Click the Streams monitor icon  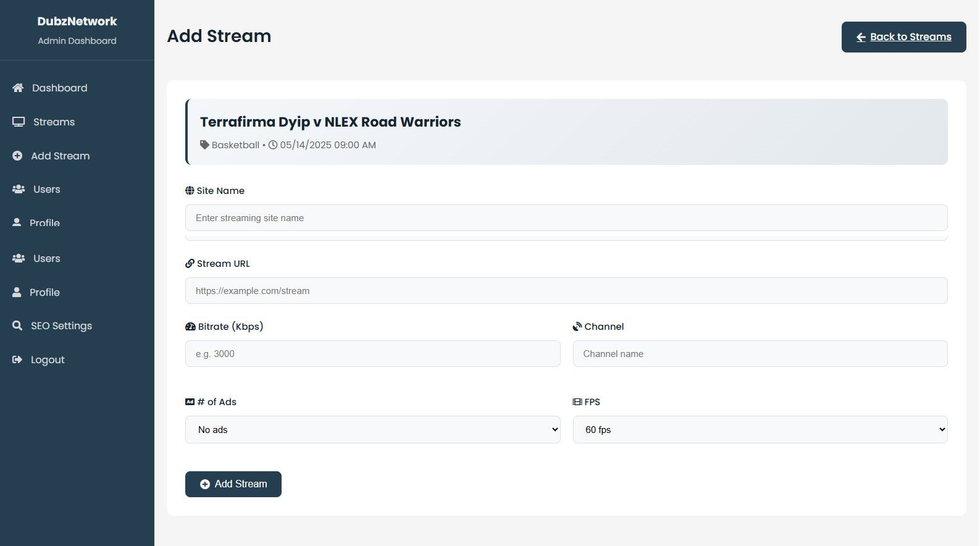[19, 122]
